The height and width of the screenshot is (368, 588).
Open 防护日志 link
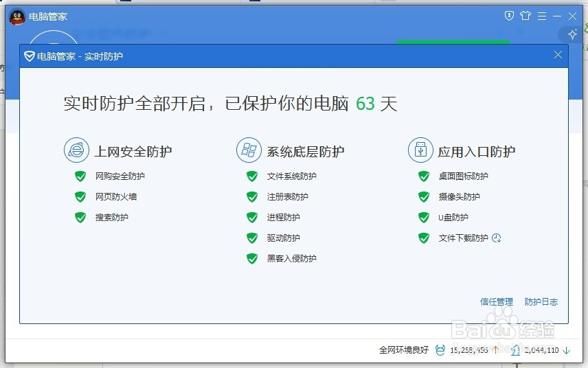click(541, 301)
